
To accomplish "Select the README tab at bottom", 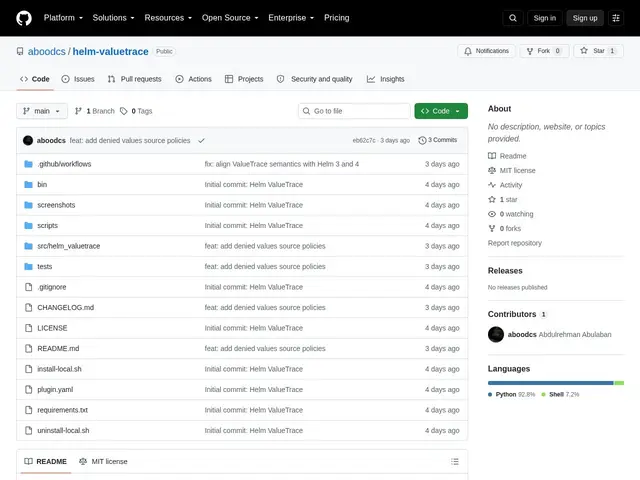I will coord(46,462).
